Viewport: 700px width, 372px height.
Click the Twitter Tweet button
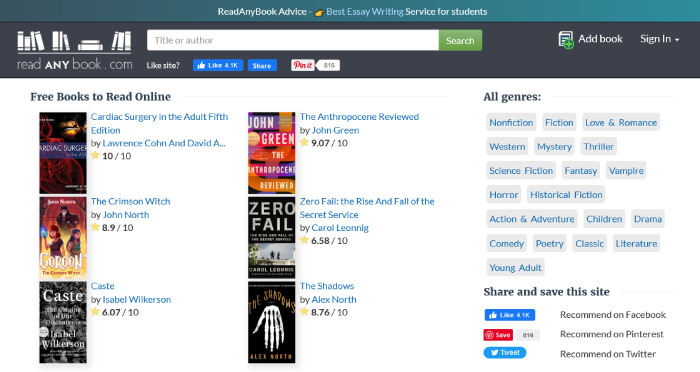pos(505,353)
